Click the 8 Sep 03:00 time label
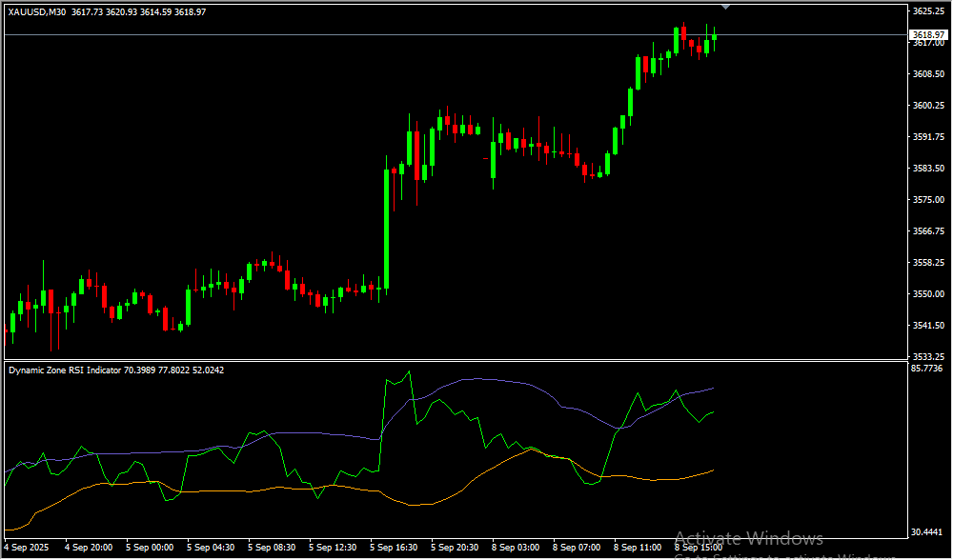This screenshot has width=953, height=560. (516, 548)
